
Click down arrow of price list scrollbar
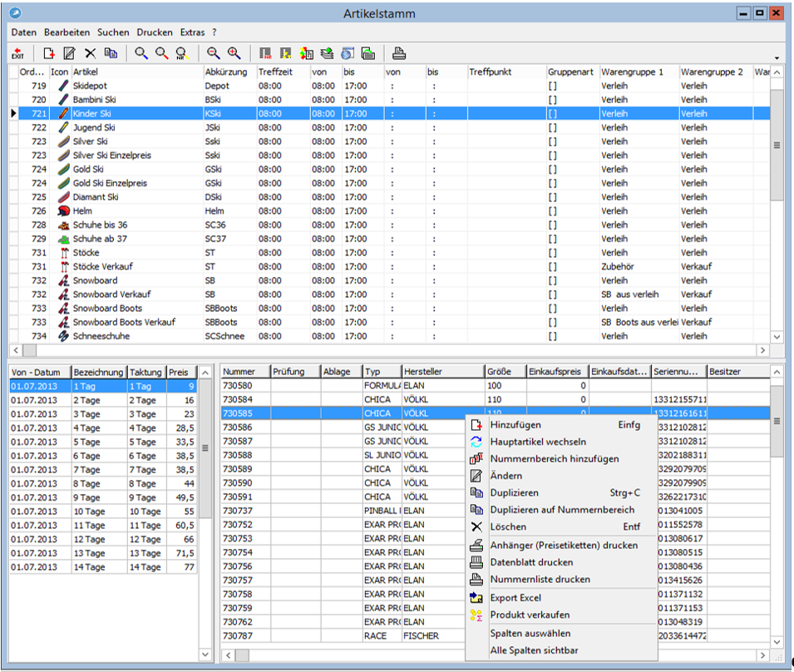point(205,655)
